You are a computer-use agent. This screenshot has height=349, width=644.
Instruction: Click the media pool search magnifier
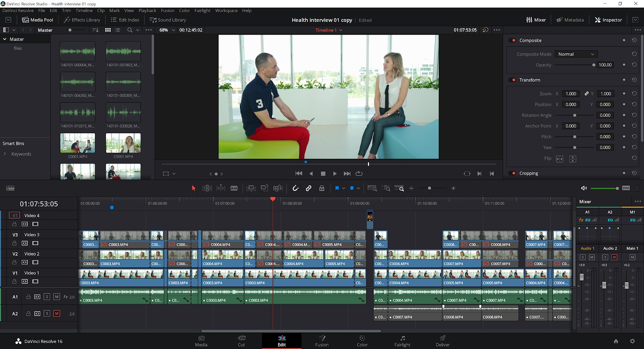(130, 30)
